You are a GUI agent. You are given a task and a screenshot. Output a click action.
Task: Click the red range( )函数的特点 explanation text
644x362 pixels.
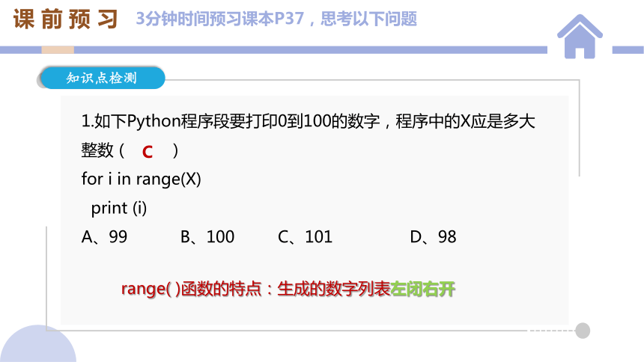point(192,289)
